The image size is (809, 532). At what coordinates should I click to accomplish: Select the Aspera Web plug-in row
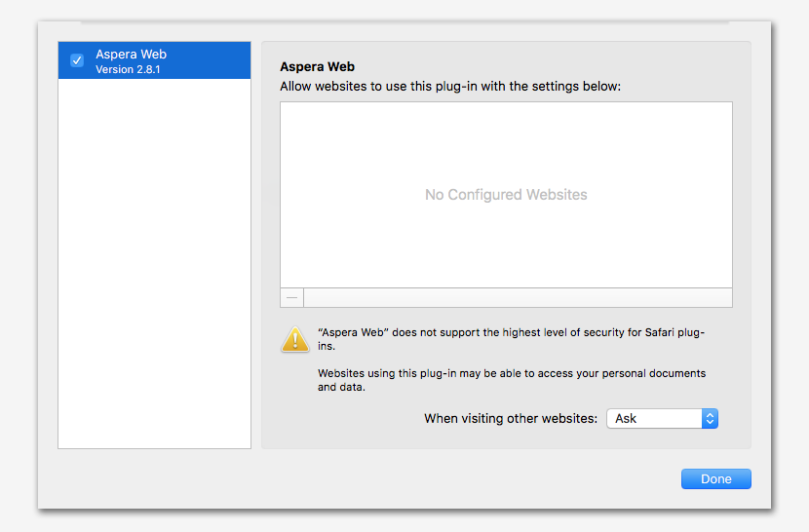click(154, 60)
